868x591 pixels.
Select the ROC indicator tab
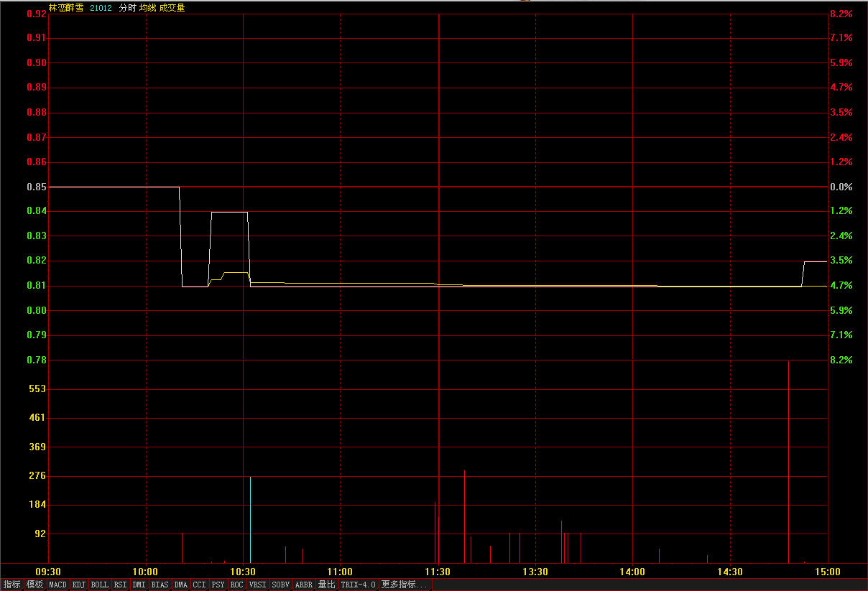coord(236,585)
